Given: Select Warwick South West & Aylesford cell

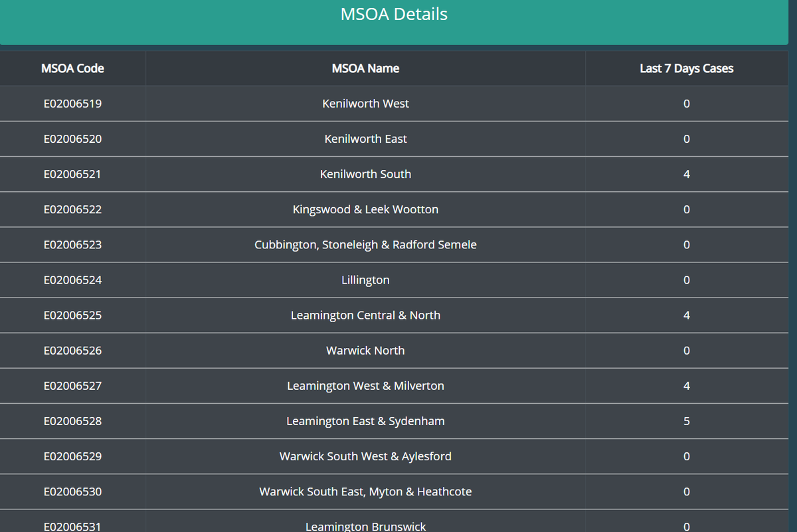Looking at the screenshot, I should (x=365, y=456).
